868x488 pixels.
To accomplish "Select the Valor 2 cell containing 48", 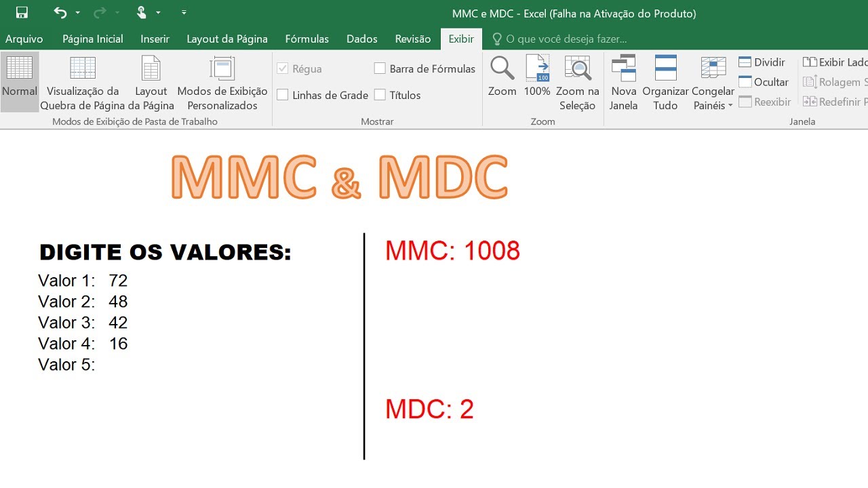I will 118,302.
